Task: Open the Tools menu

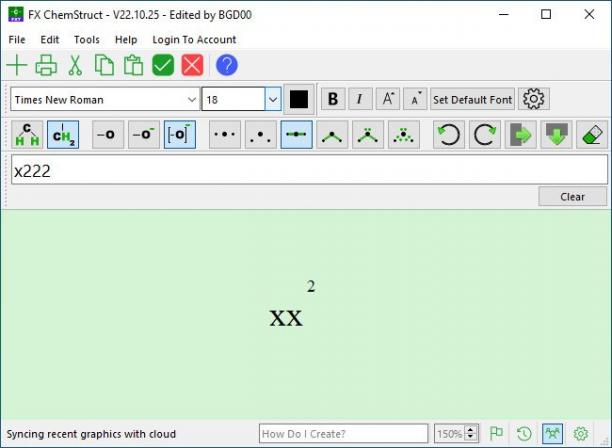Action: click(87, 39)
